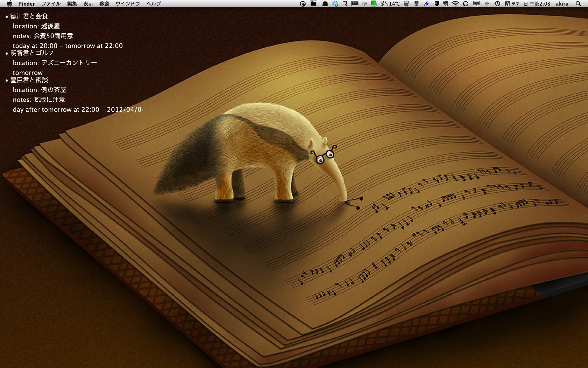Open the ヘルプ menu

click(154, 4)
